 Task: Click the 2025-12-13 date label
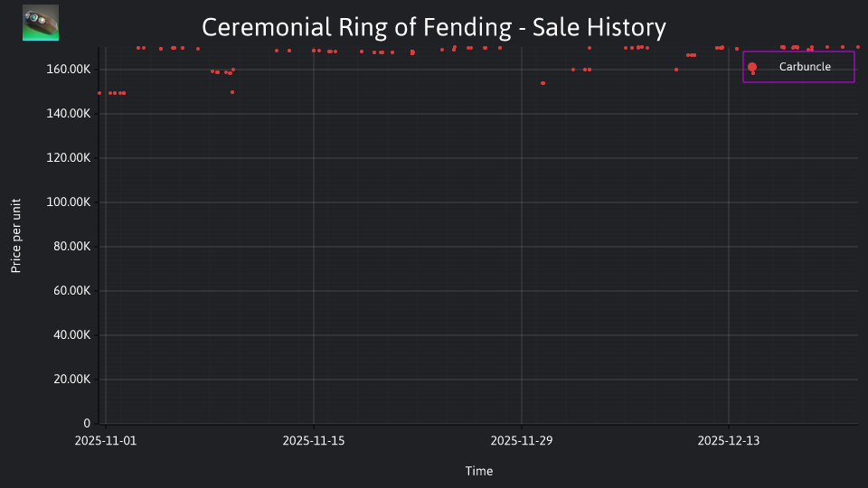[x=729, y=441]
